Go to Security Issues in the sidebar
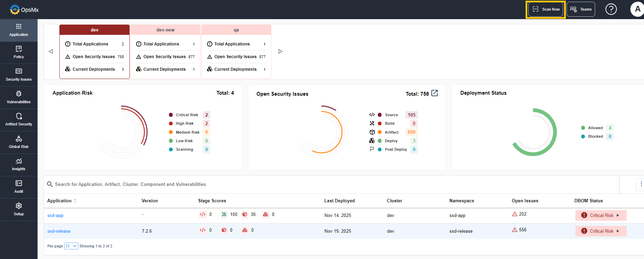644x259 pixels. [19, 75]
